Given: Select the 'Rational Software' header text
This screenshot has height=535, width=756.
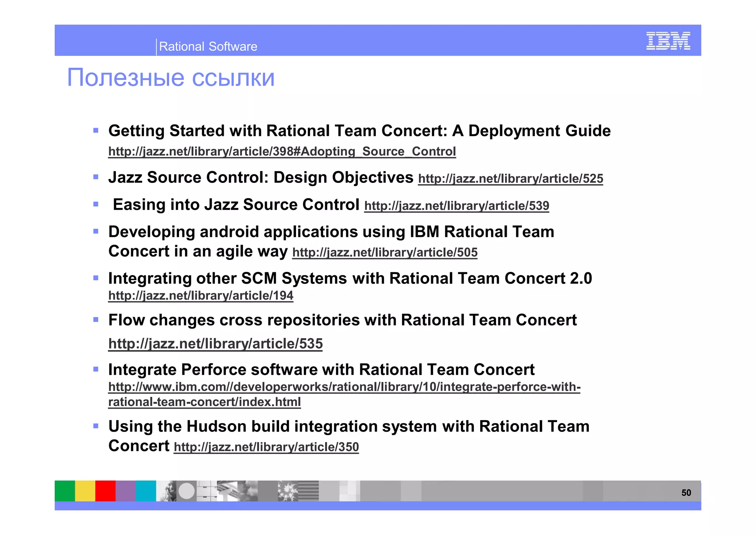Looking at the screenshot, I should pos(208,47).
